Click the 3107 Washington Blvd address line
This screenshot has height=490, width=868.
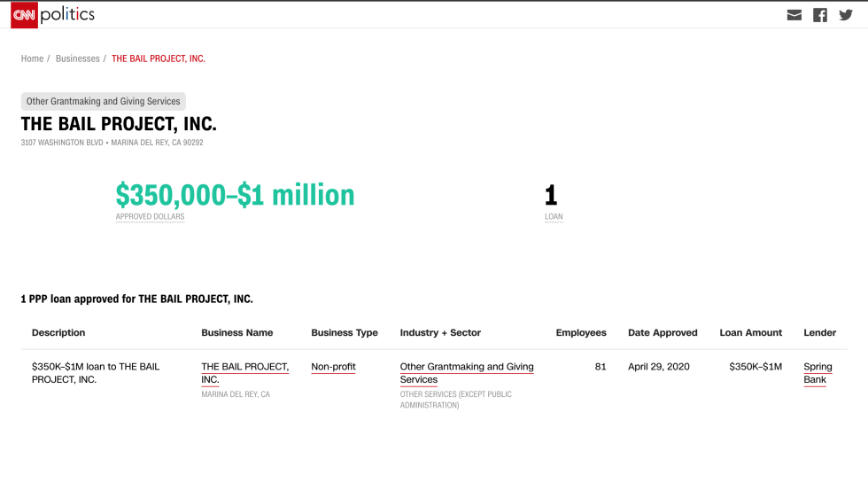[x=112, y=143]
